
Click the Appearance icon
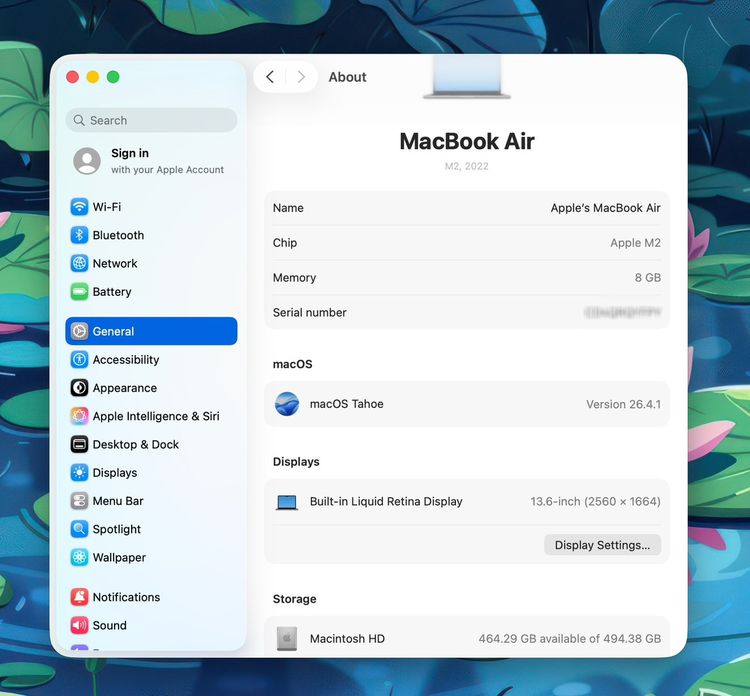pyautogui.click(x=79, y=387)
